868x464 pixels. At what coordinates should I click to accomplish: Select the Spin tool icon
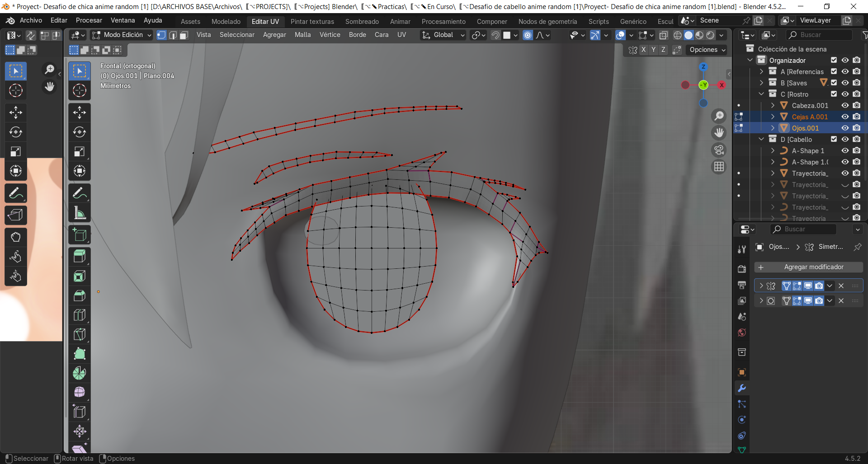[x=80, y=373]
